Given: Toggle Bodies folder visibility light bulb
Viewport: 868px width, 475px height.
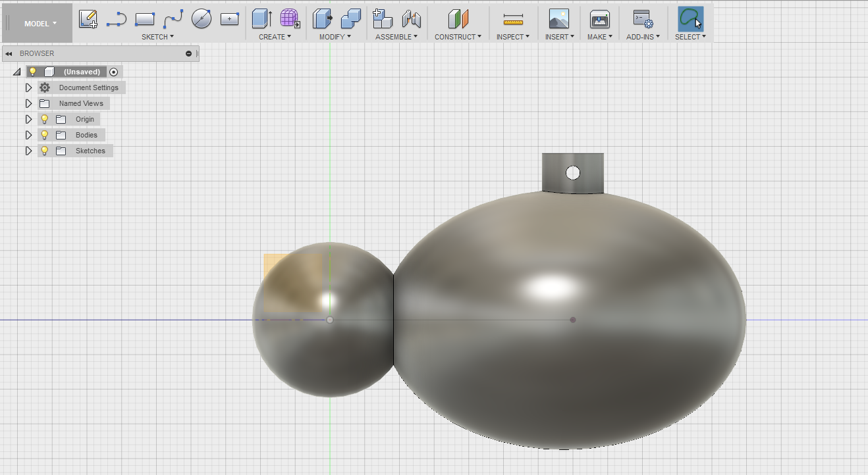Looking at the screenshot, I should tap(45, 135).
